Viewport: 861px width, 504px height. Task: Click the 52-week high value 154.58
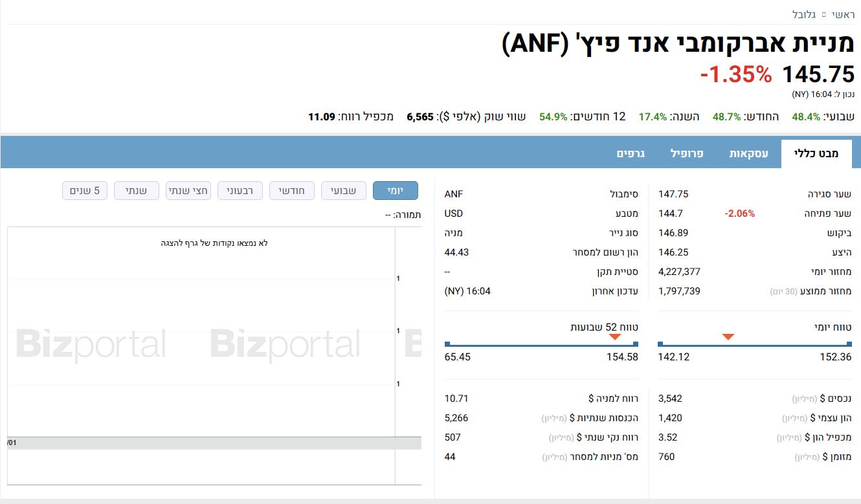pyautogui.click(x=623, y=357)
